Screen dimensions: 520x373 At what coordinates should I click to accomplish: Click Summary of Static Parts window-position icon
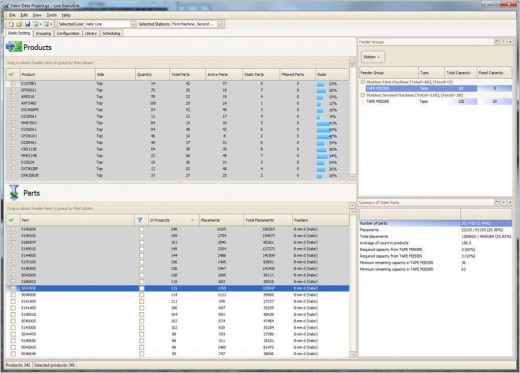point(497,202)
